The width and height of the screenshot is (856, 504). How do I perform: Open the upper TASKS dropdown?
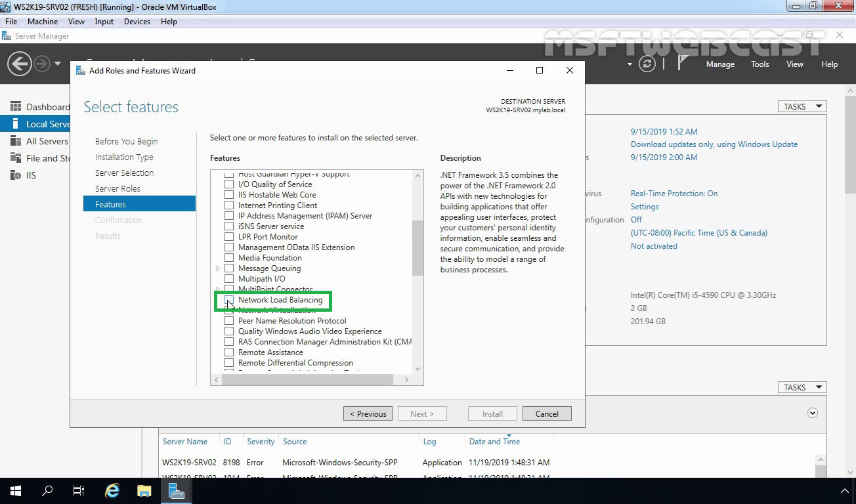(x=802, y=106)
